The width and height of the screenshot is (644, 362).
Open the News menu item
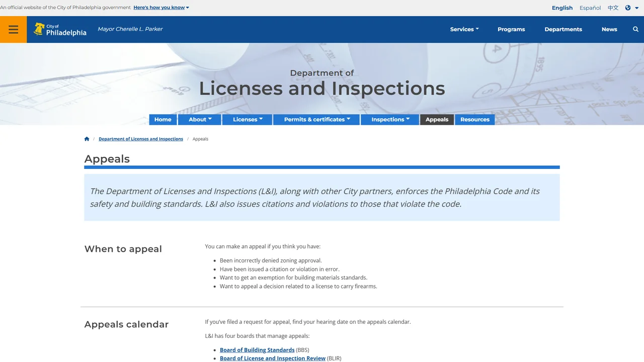[609, 29]
